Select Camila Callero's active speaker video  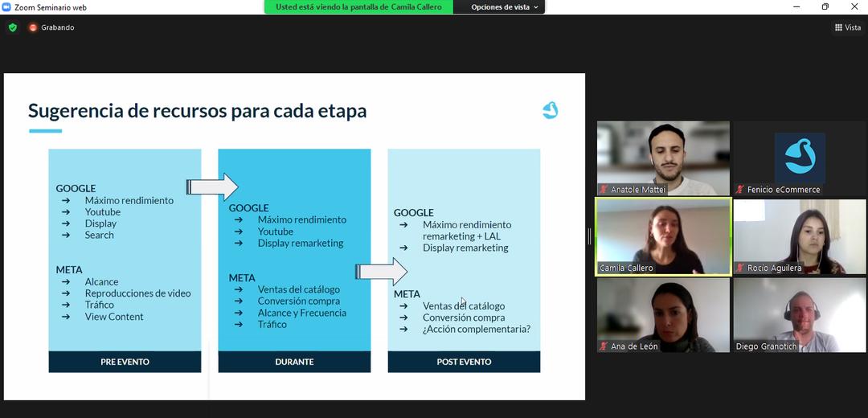[x=663, y=236]
